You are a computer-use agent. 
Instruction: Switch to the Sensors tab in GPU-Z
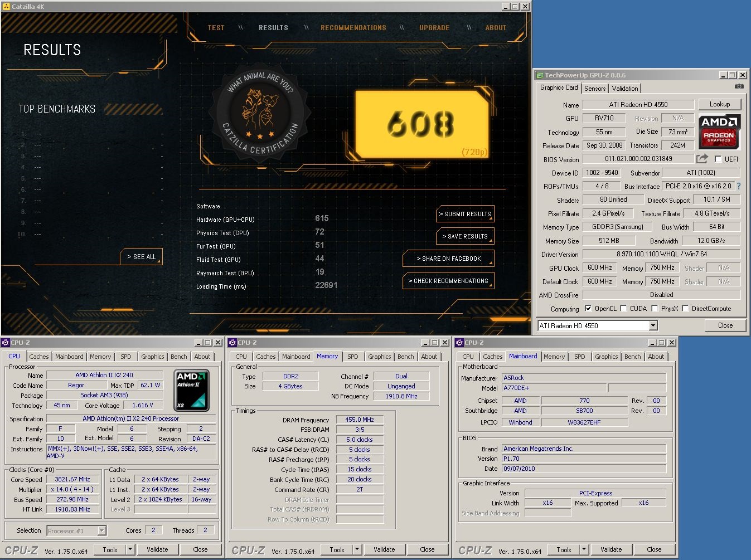click(595, 89)
